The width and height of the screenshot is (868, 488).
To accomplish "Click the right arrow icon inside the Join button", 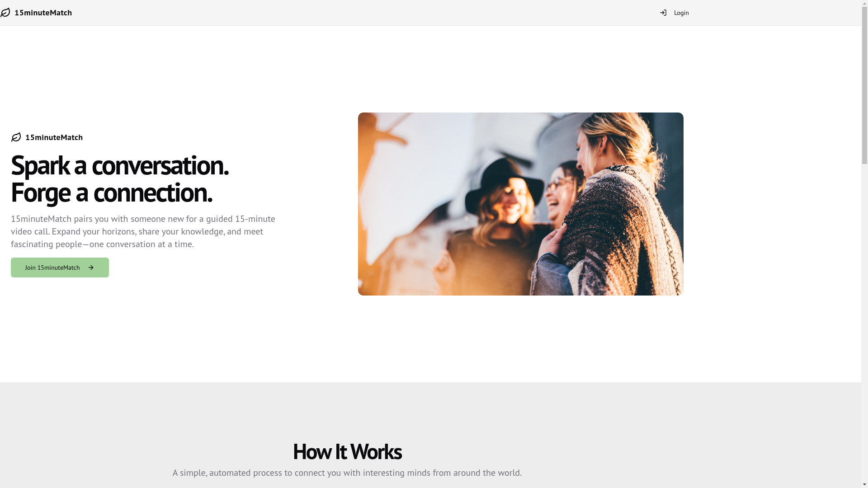I will coord(91,267).
